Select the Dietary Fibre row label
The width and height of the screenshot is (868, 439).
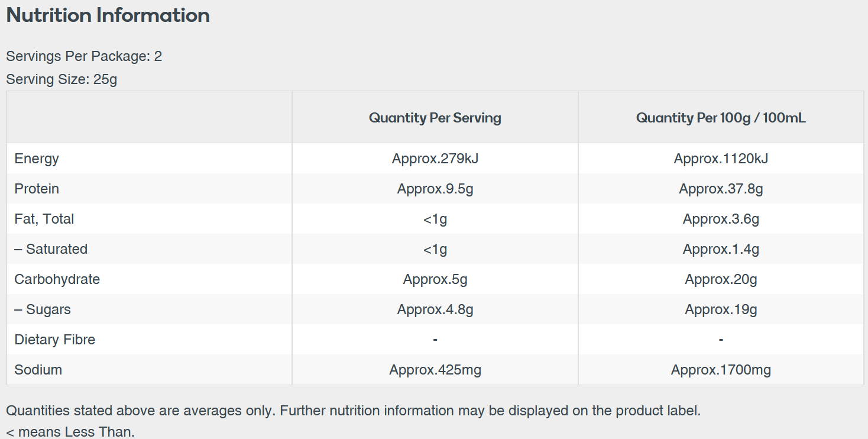pyautogui.click(x=55, y=340)
